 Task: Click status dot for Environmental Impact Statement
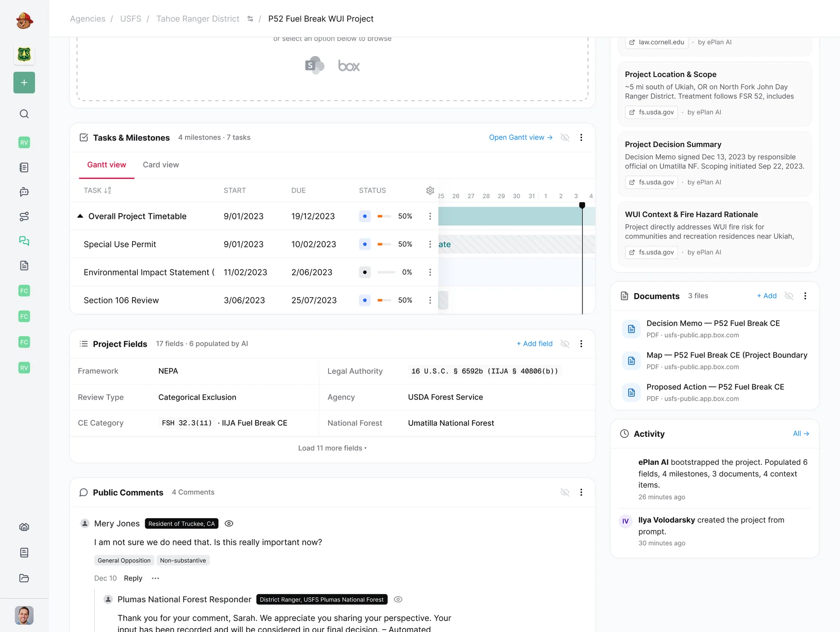tap(365, 272)
